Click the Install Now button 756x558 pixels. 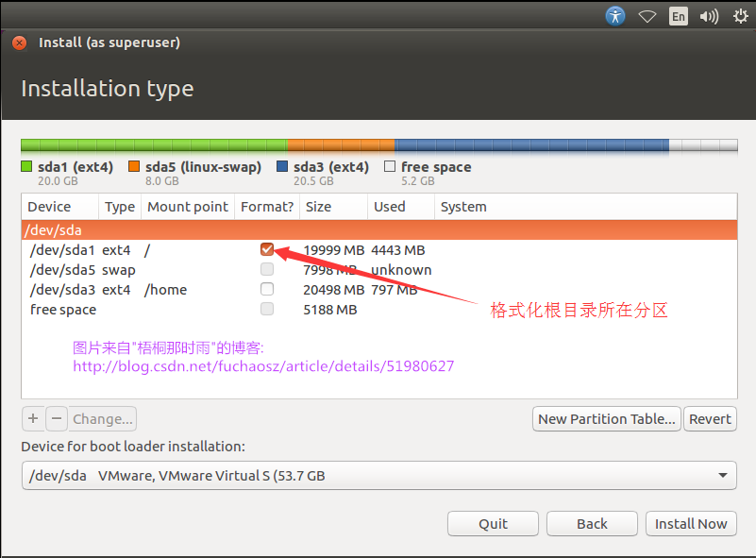691,523
